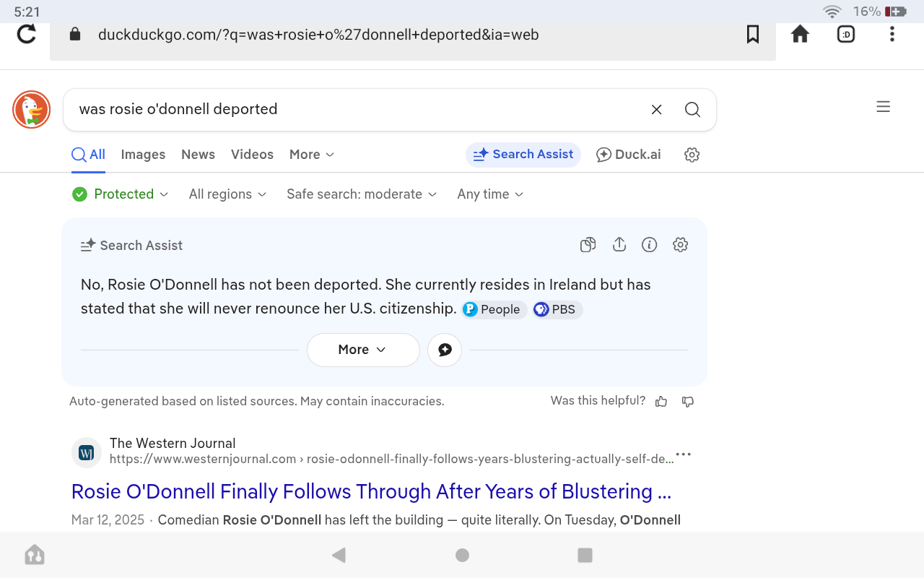The width and height of the screenshot is (924, 578).
Task: Open the Any time filter dropdown
Action: point(490,194)
